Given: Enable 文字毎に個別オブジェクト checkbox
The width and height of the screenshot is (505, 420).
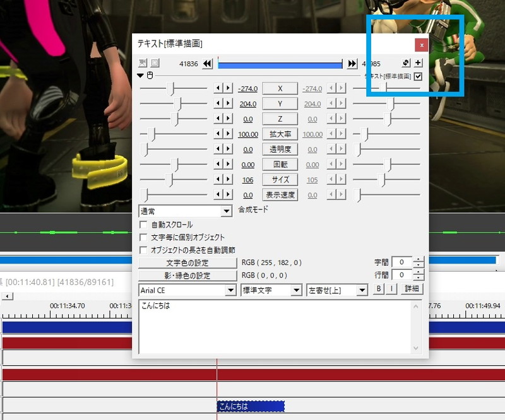Looking at the screenshot, I should click(143, 237).
